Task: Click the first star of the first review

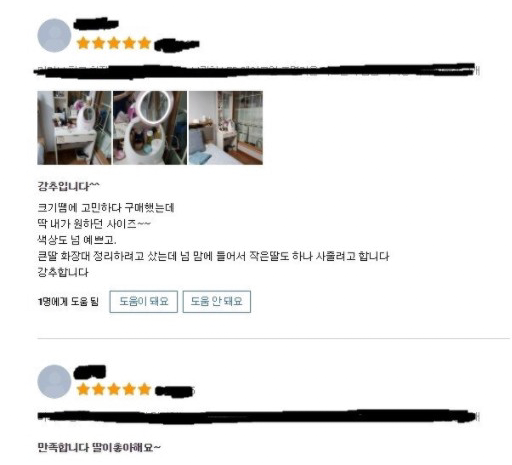Action: 83,43
